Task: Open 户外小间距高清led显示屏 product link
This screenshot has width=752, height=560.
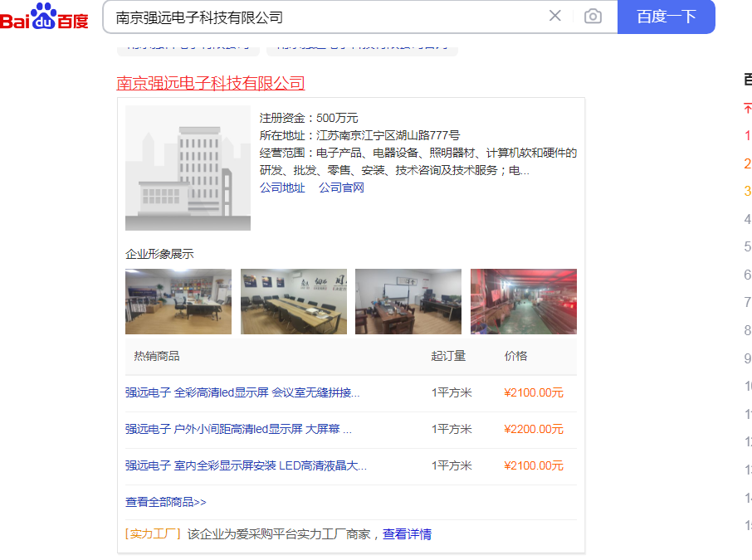Action: pos(238,429)
